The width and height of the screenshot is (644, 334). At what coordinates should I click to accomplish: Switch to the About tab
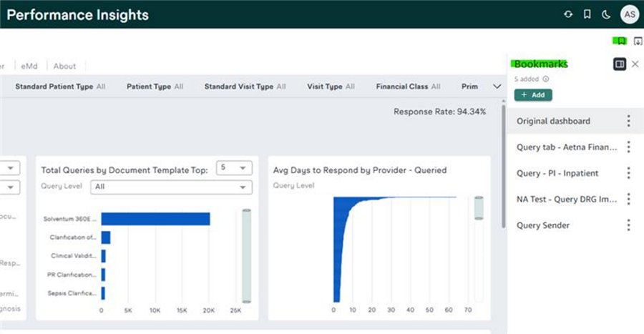click(x=64, y=66)
